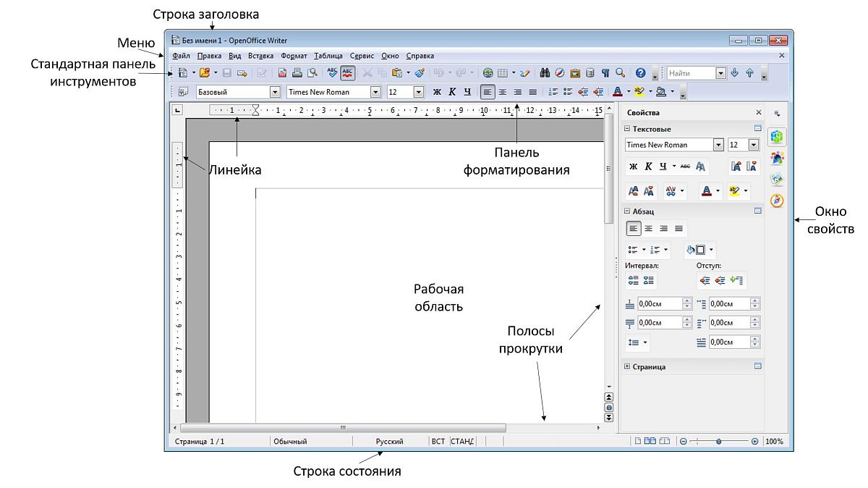The height and width of the screenshot is (488, 868).
Task: Open font size 12 dropdown in formatting toolbar
Action: pos(418,92)
